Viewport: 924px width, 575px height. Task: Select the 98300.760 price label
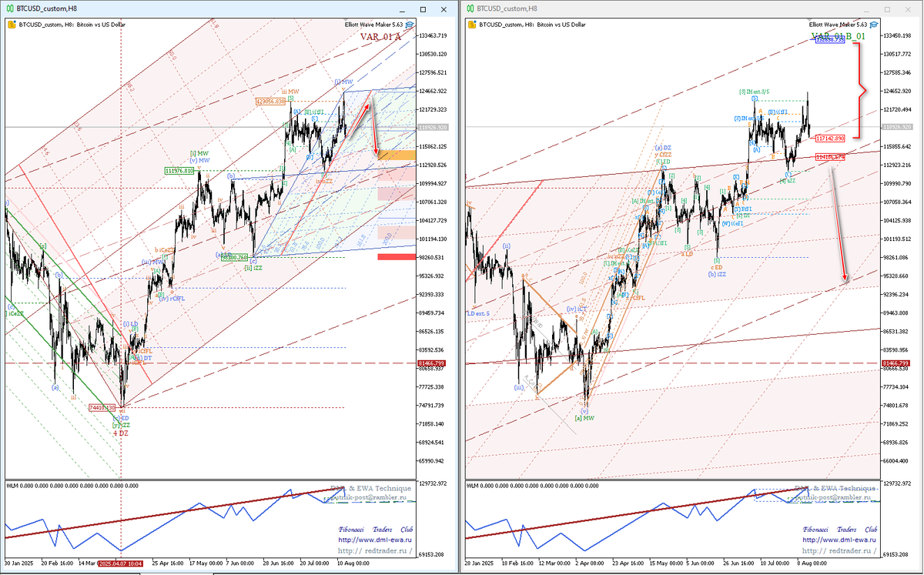(235, 259)
